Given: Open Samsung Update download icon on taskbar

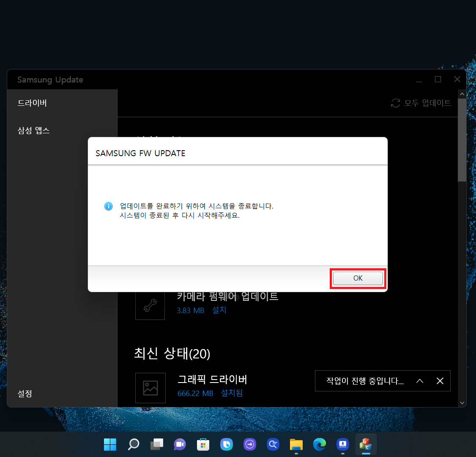Looking at the screenshot, I should pyautogui.click(x=343, y=445).
